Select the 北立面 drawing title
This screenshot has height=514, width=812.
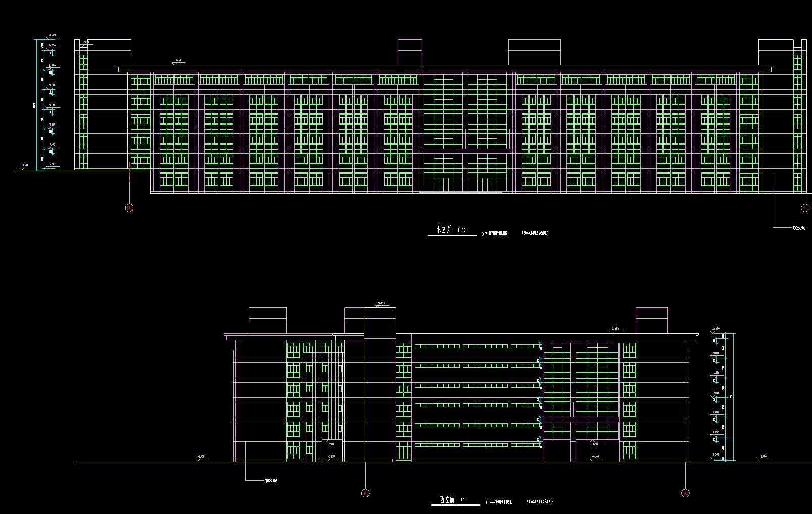pos(444,230)
